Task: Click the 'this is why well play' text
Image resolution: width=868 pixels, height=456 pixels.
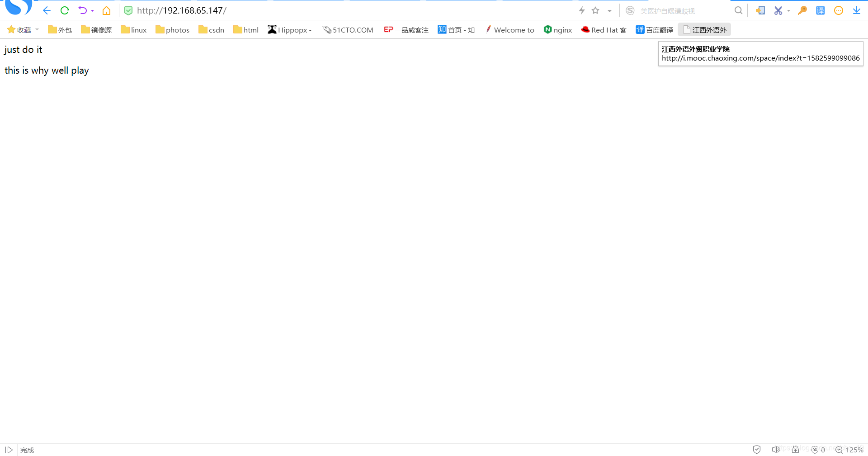Action: click(47, 71)
